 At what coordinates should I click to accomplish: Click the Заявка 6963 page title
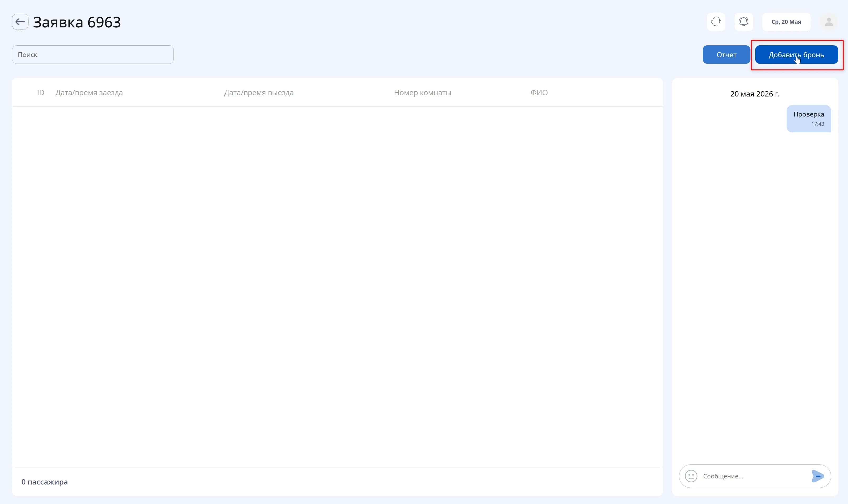[x=77, y=22]
